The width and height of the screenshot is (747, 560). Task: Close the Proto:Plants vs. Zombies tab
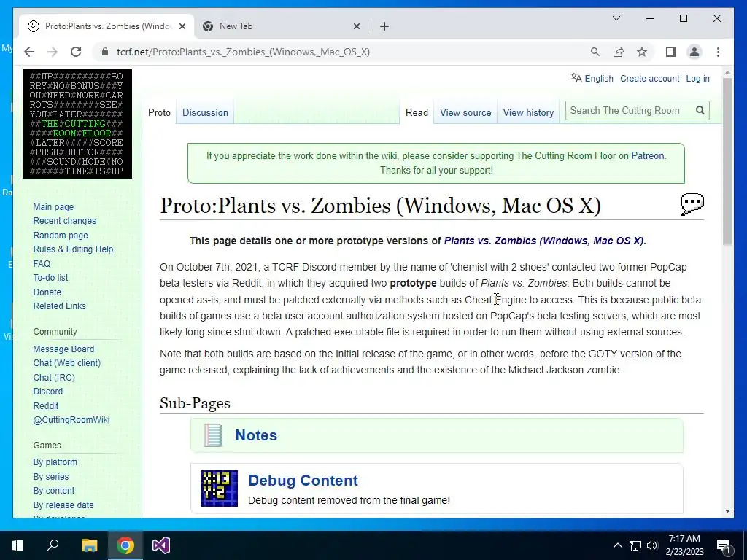[182, 26]
